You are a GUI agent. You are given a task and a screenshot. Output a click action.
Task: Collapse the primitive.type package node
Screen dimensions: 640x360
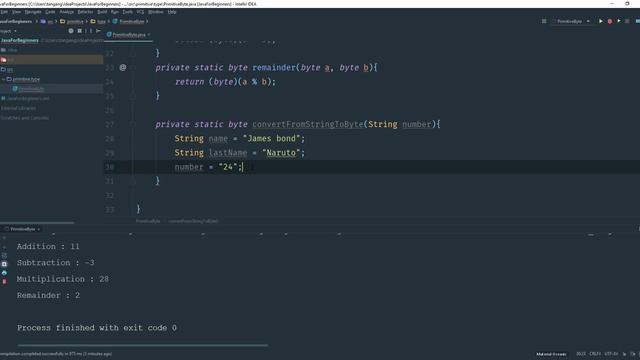click(3, 79)
